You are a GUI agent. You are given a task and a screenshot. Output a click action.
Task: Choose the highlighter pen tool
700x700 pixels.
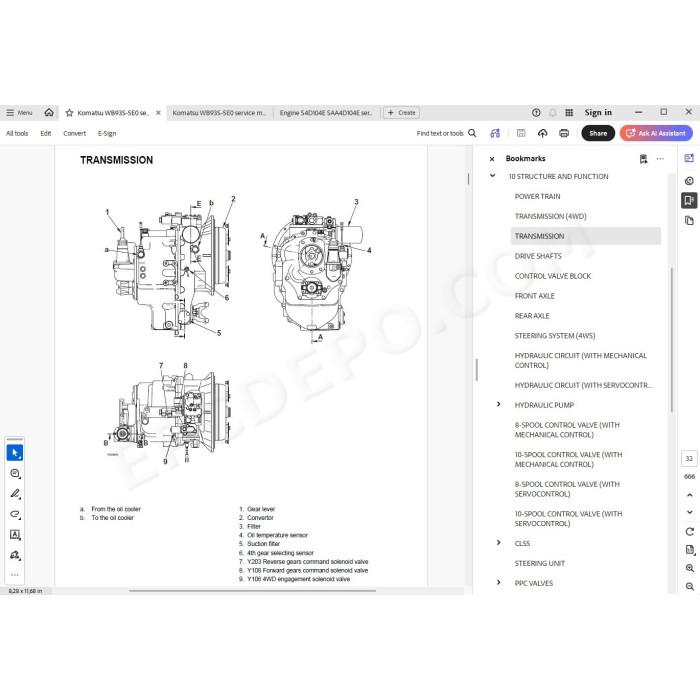coord(15,494)
